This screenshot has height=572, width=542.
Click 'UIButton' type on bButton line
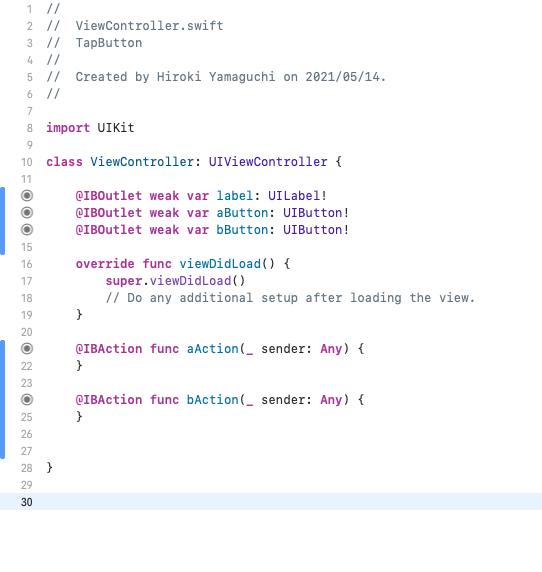click(x=313, y=230)
